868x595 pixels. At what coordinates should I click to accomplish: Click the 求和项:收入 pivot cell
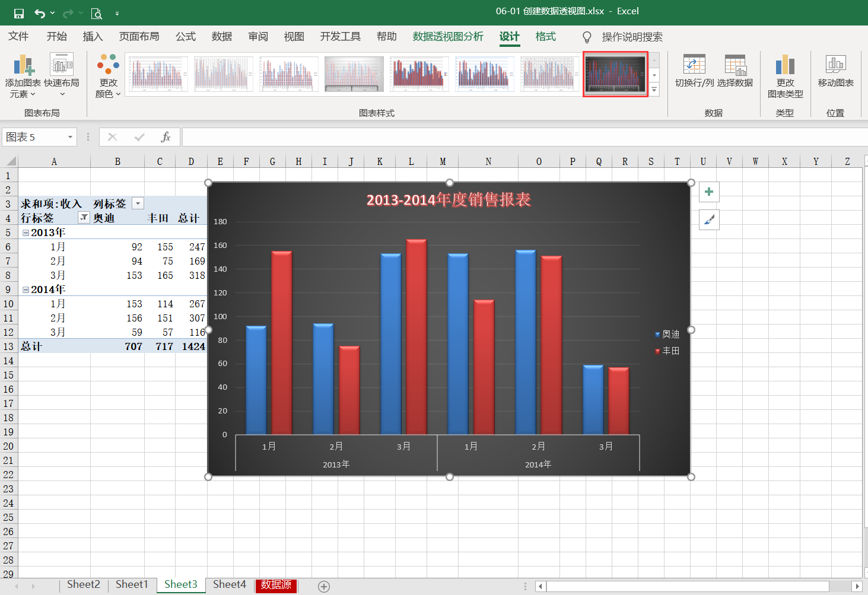(x=54, y=203)
